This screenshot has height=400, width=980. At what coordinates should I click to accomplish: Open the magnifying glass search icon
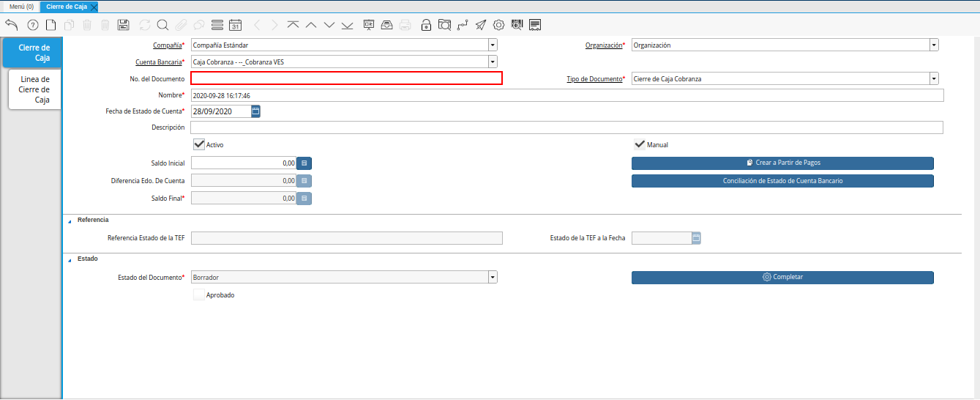click(x=162, y=25)
